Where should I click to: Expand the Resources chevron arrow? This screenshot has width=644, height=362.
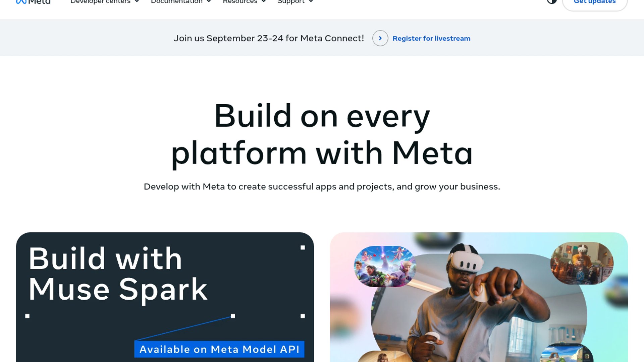264,1
